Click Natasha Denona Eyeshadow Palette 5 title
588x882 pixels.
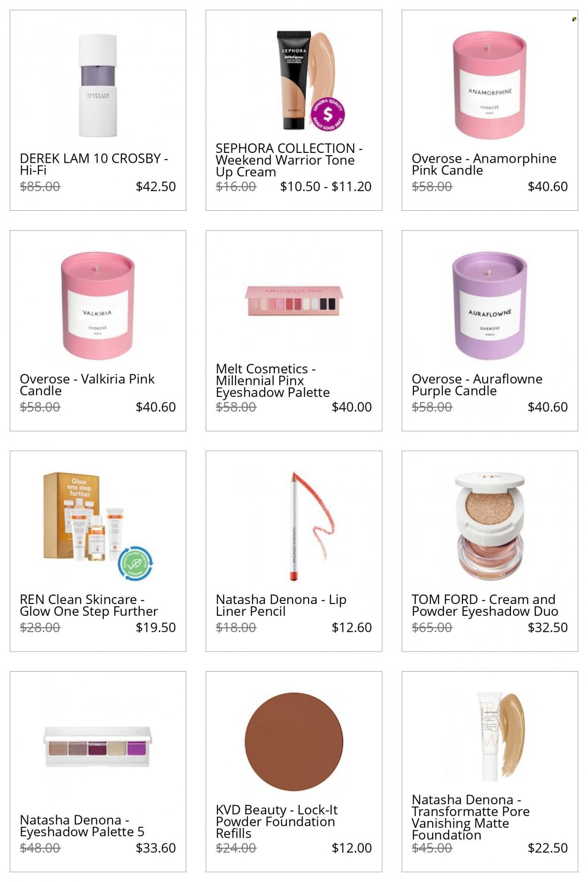[82, 826]
